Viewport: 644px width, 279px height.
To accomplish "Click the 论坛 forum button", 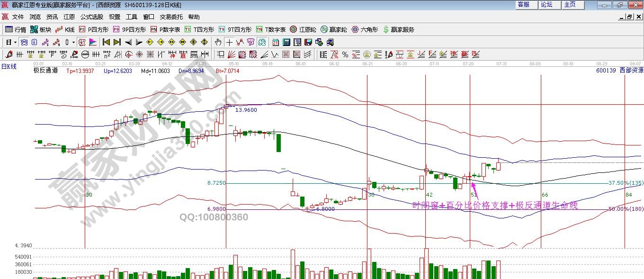I will click(547, 5).
